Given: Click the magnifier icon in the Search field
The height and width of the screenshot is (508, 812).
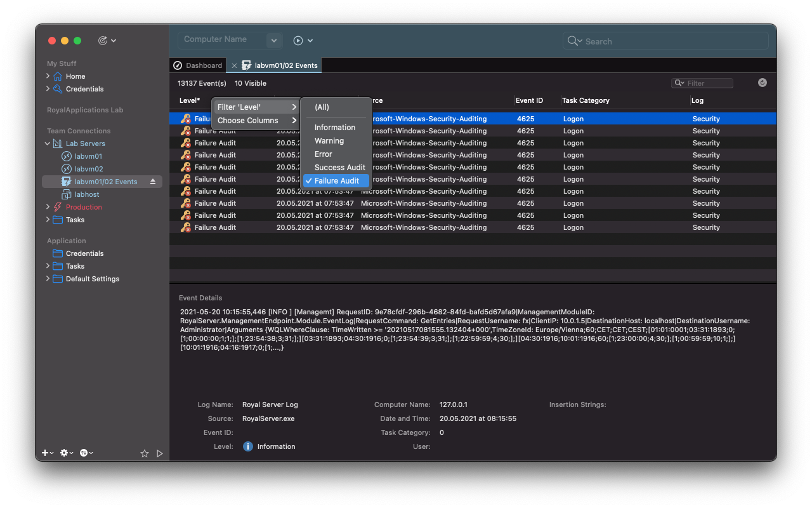Looking at the screenshot, I should (x=572, y=41).
